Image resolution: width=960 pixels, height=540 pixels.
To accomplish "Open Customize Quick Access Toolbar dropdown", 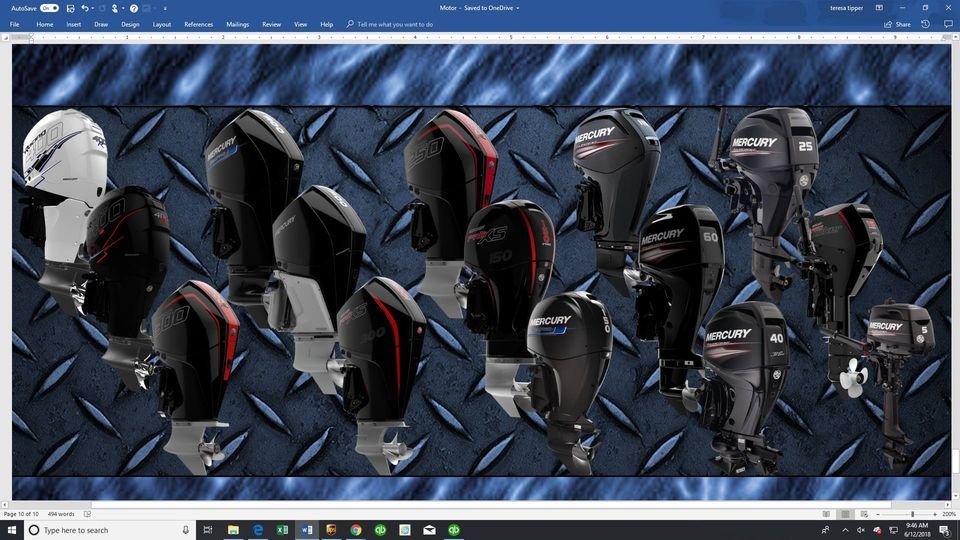I will (165, 9).
